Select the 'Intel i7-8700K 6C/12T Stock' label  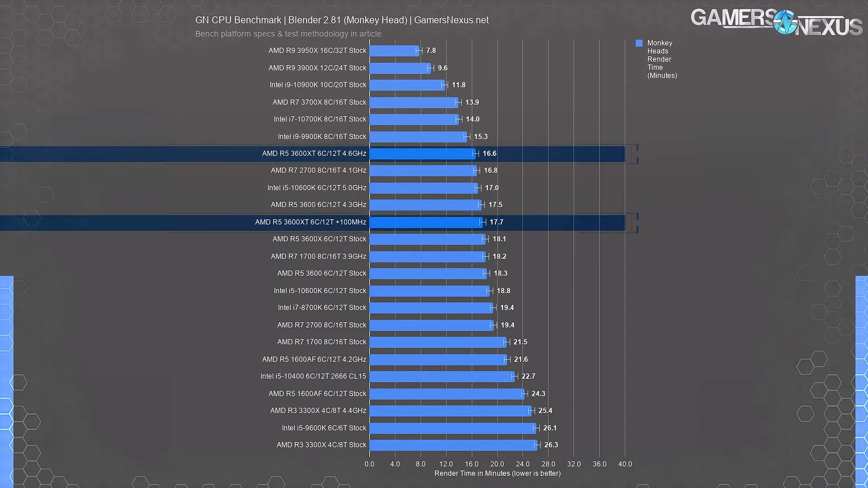pyautogui.click(x=322, y=308)
